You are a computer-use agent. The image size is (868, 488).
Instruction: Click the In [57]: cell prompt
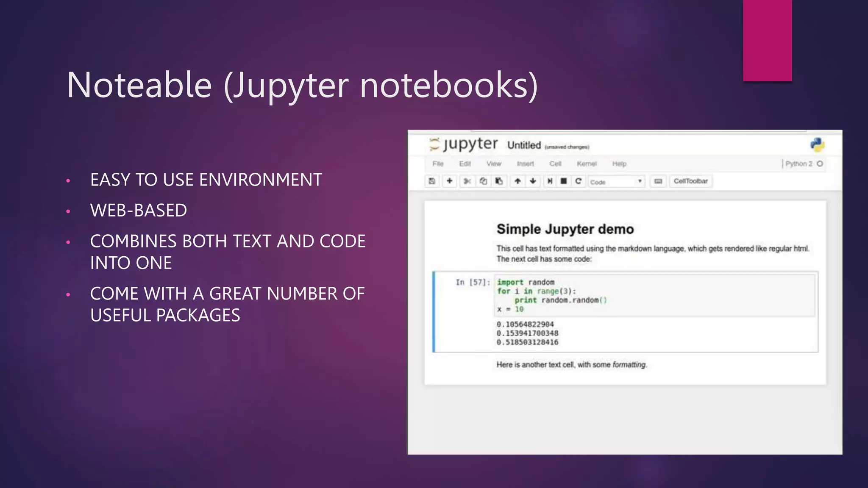473,282
